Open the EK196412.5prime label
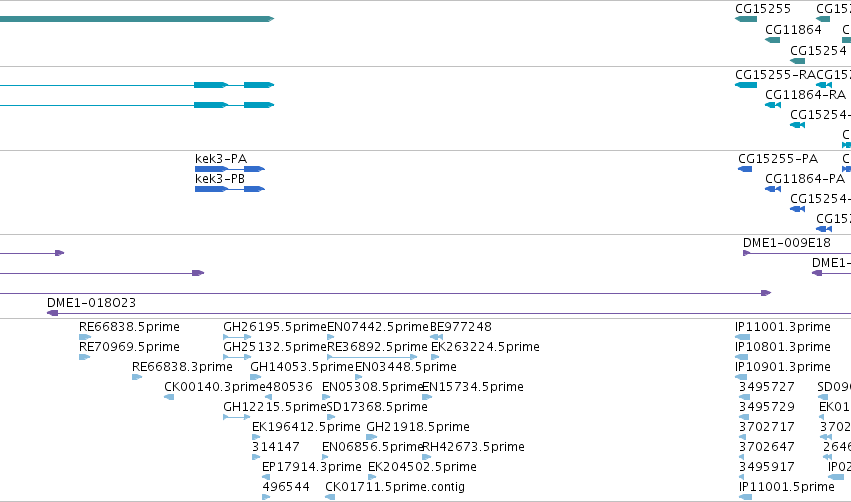The width and height of the screenshot is (851, 502). [x=306, y=427]
